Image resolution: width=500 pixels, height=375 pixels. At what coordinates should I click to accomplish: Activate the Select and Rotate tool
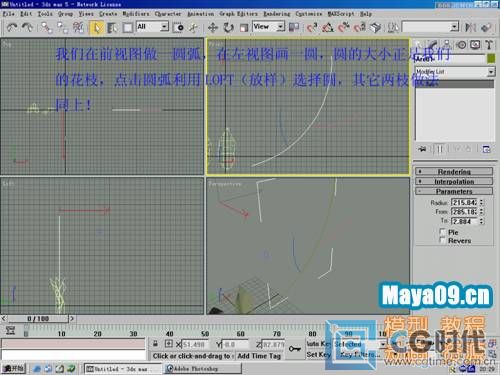click(x=228, y=27)
